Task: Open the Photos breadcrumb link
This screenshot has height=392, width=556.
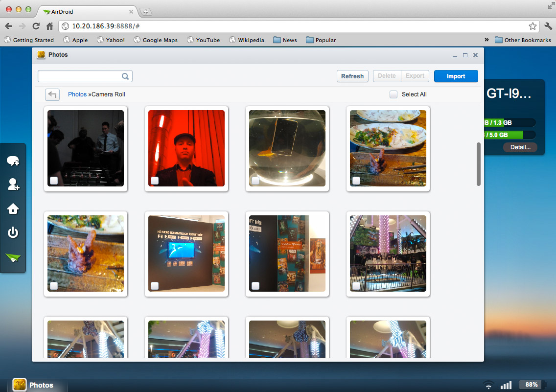Action: 77,94
